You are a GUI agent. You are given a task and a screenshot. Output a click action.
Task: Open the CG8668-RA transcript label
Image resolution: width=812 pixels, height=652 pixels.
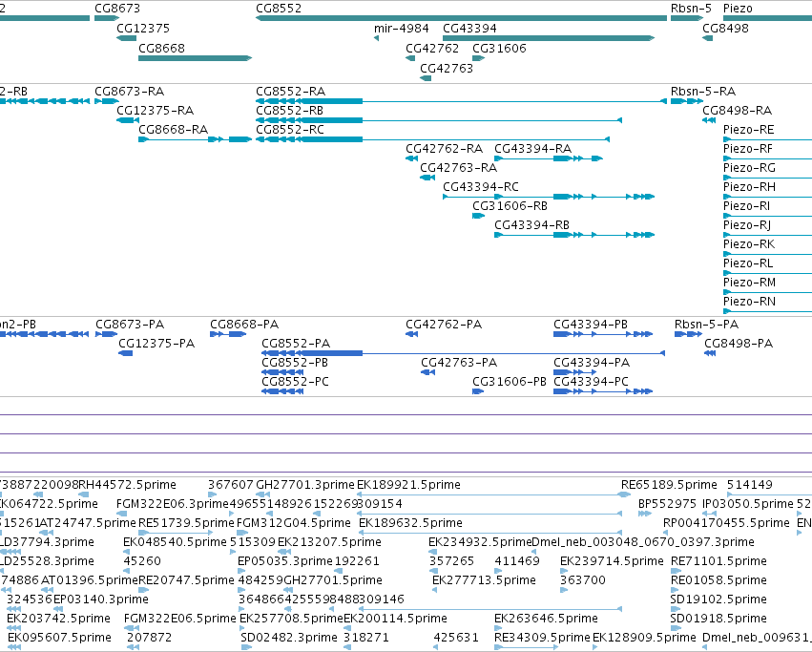[x=173, y=130]
